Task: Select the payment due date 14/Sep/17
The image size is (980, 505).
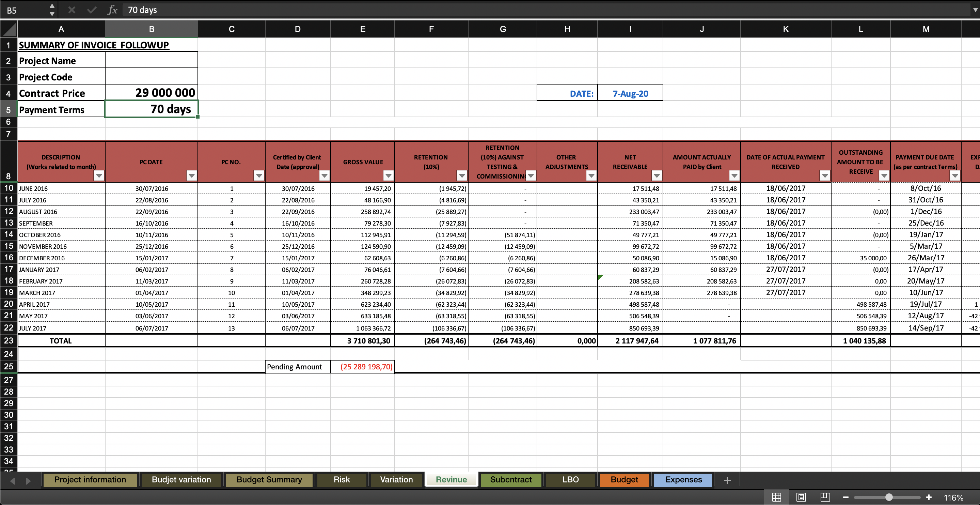Action: 926,328
